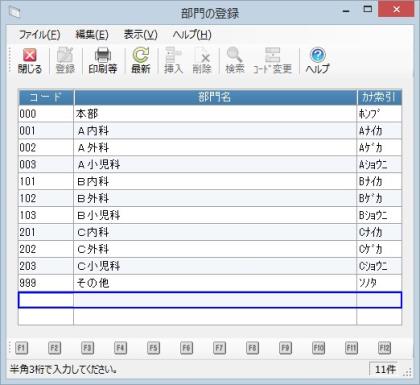
Task: Select the Ｃ内科 department name cell
Action: click(215, 232)
